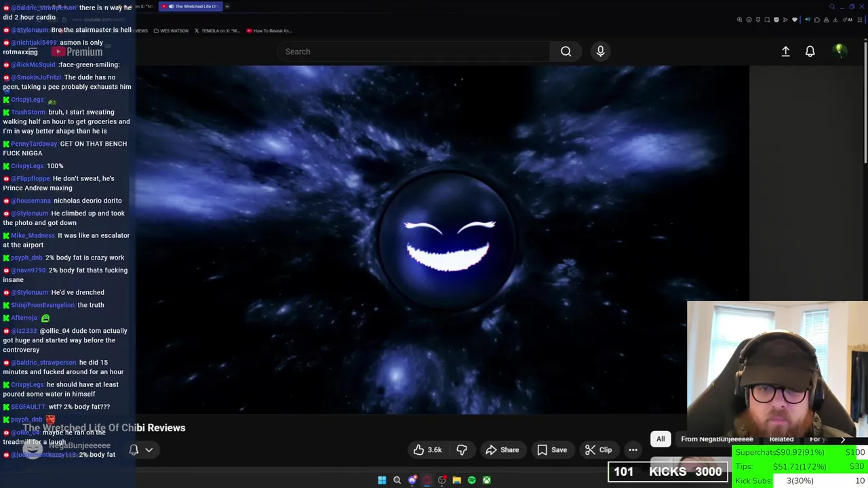This screenshot has width=868, height=488.
Task: Open the browser downloads icon
Action: coord(835,20)
